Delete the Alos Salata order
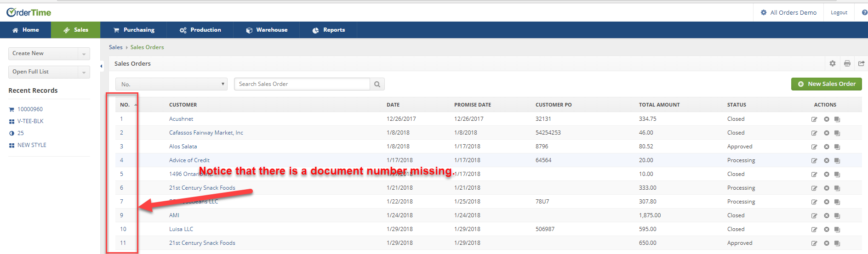Viewport: 868px width, 254px height. pos(826,147)
